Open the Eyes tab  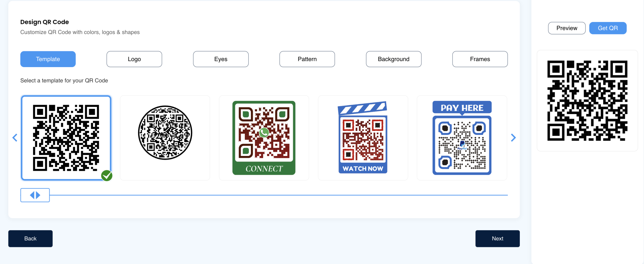(221, 59)
